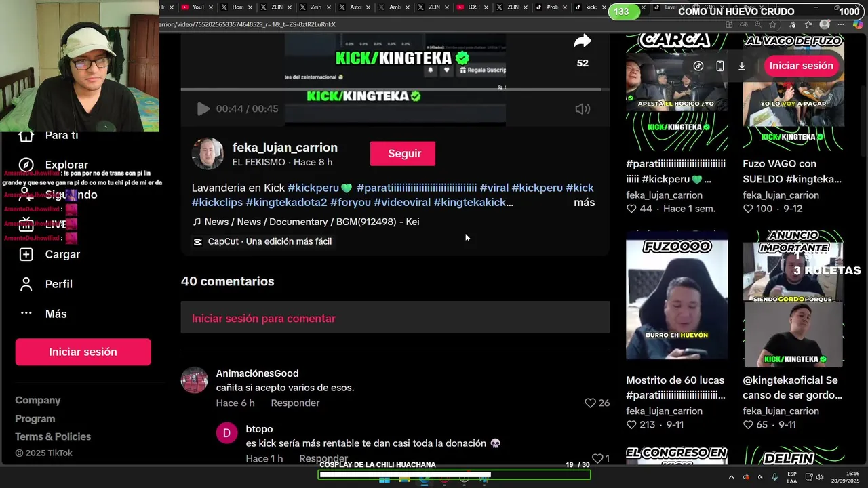Click the CapCut logo icon

pyautogui.click(x=198, y=241)
